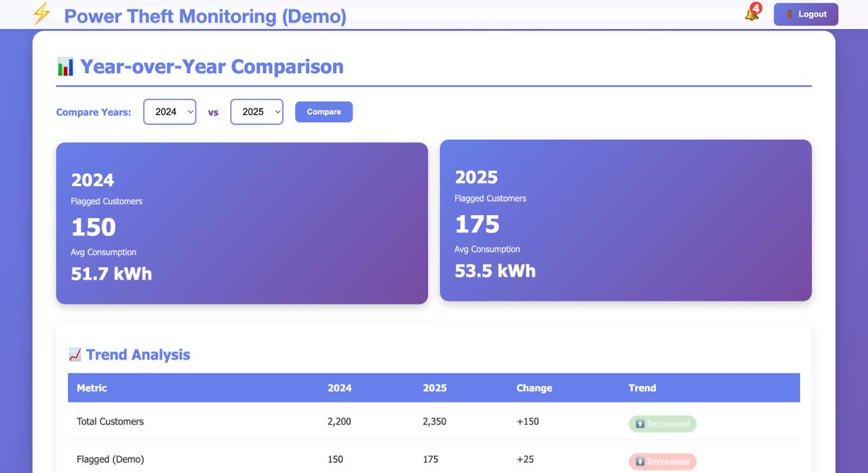Image resolution: width=868 pixels, height=473 pixels.
Task: Click the Metric column header
Action: 92,388
